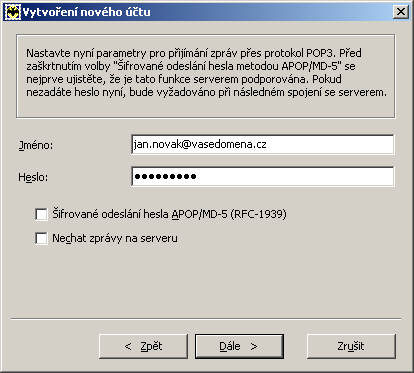Viewport: 414px width, 373px height.
Task: Tick the Nechat zprávy na serveru checkbox
Action: (41, 238)
